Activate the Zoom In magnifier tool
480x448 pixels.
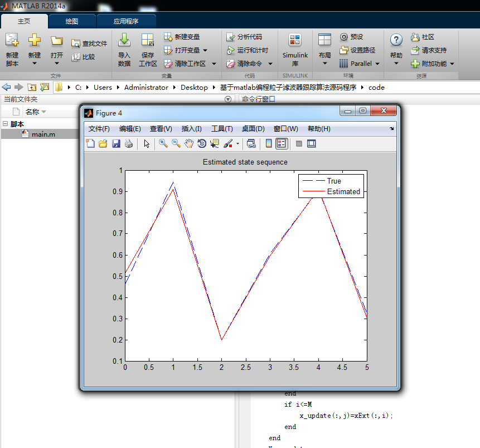click(163, 143)
